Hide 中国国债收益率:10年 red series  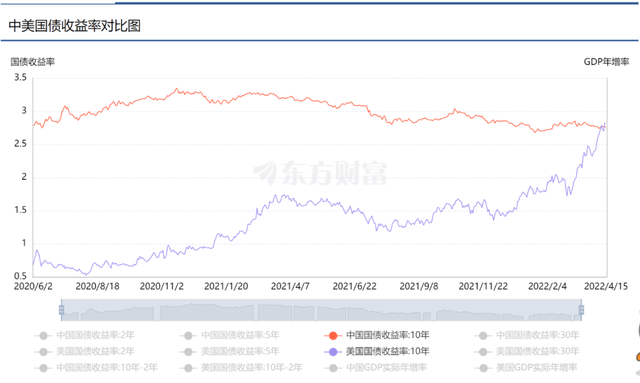377,335
